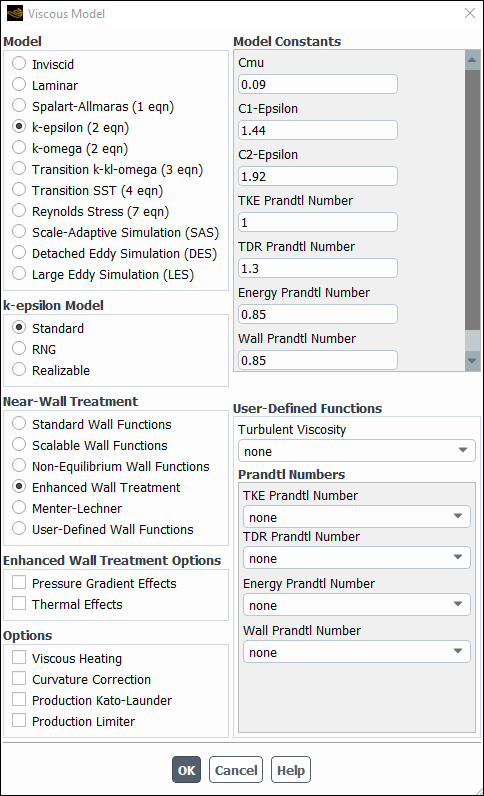Open Turbulent Viscosity UDF dropdown

click(357, 451)
